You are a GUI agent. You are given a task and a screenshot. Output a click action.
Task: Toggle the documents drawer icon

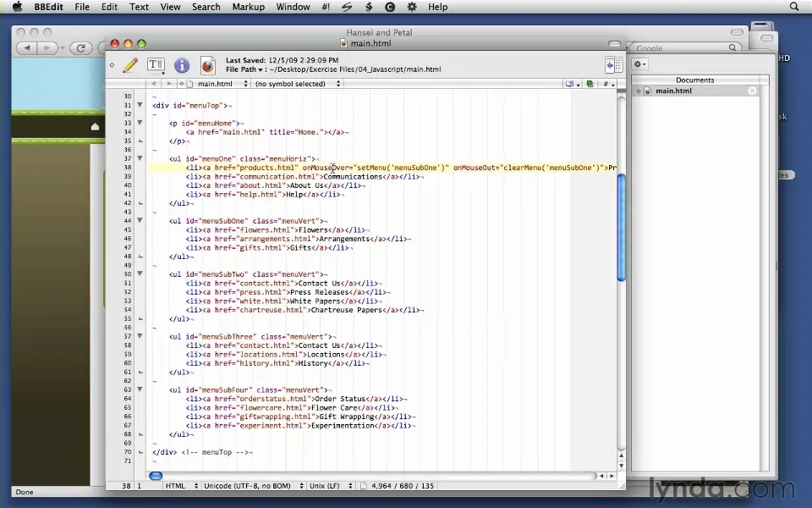pyautogui.click(x=614, y=65)
